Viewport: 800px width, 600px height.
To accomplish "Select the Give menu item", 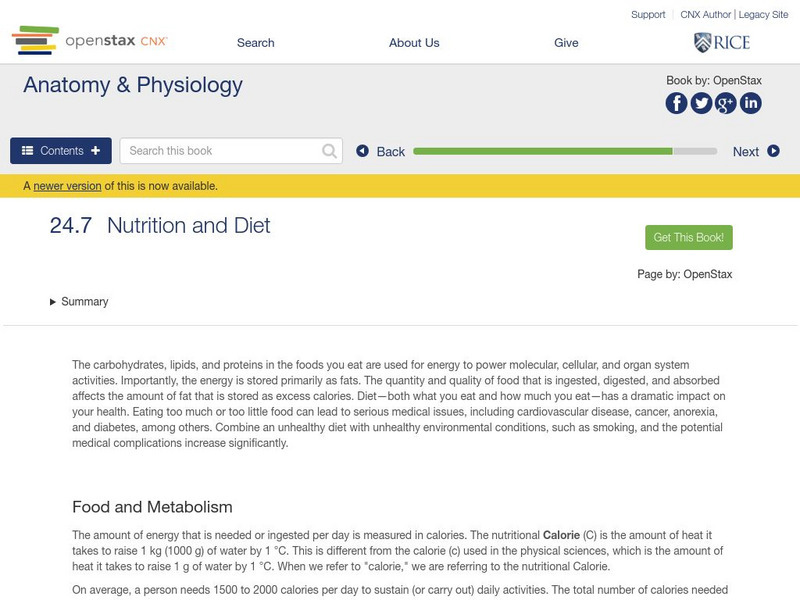I will point(566,43).
